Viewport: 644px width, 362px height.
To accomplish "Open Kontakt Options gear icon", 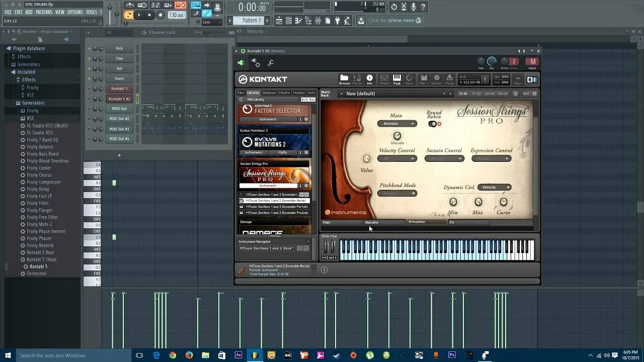I will 436,79.
